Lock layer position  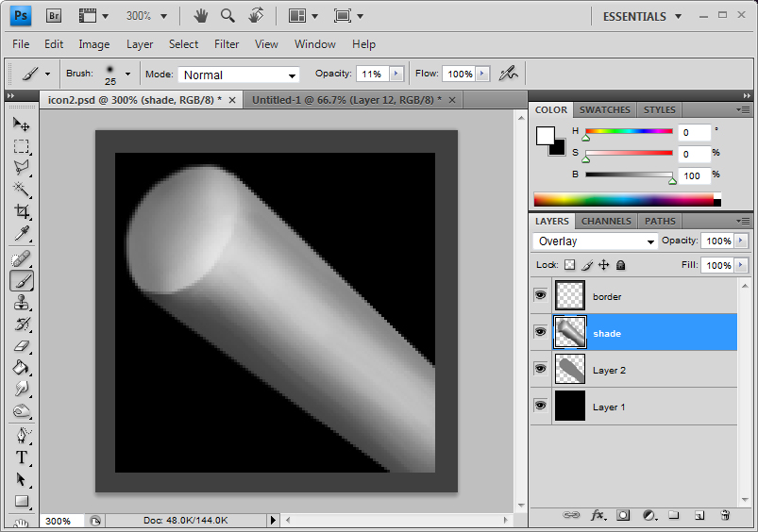pos(604,265)
